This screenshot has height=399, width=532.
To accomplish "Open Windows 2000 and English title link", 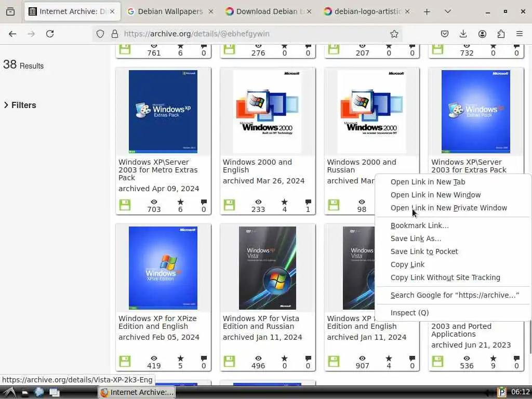I will 257,166.
